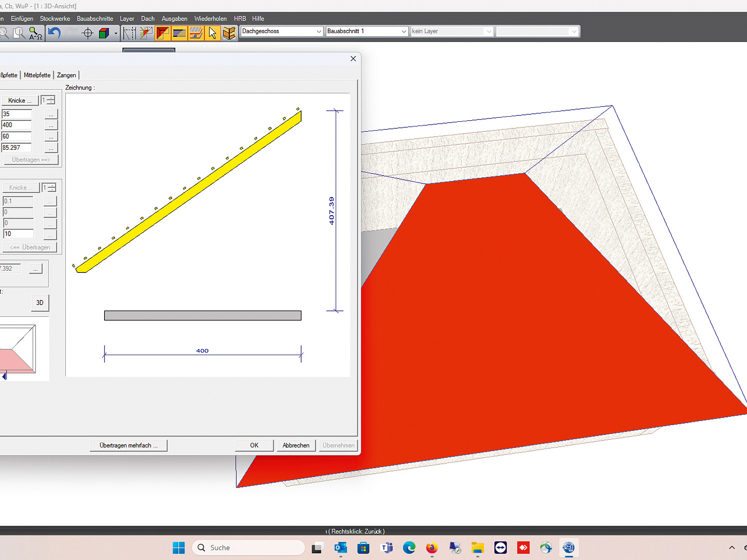Viewport: 747px width, 560px height.
Task: Click the blue undo arrow icon
Action: click(x=54, y=33)
